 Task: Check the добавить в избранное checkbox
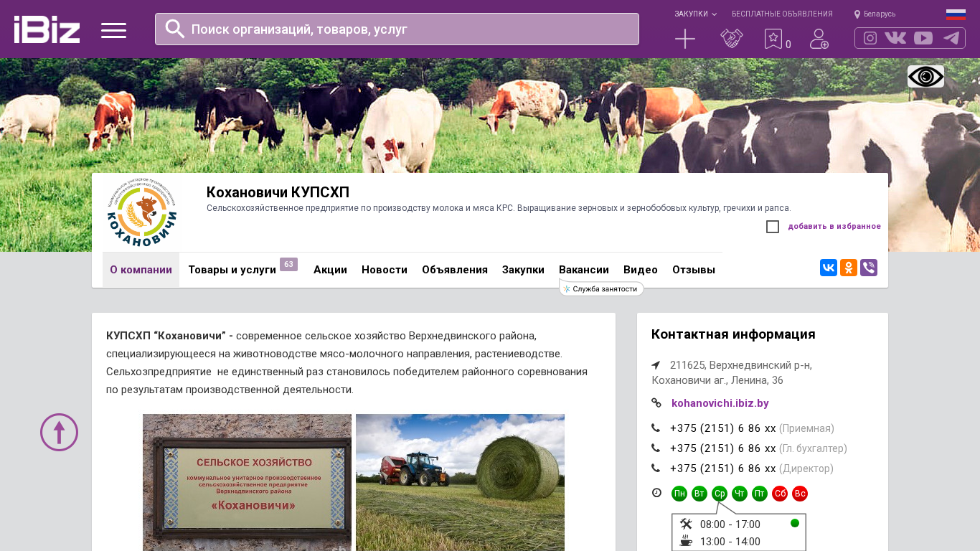pos(773,227)
